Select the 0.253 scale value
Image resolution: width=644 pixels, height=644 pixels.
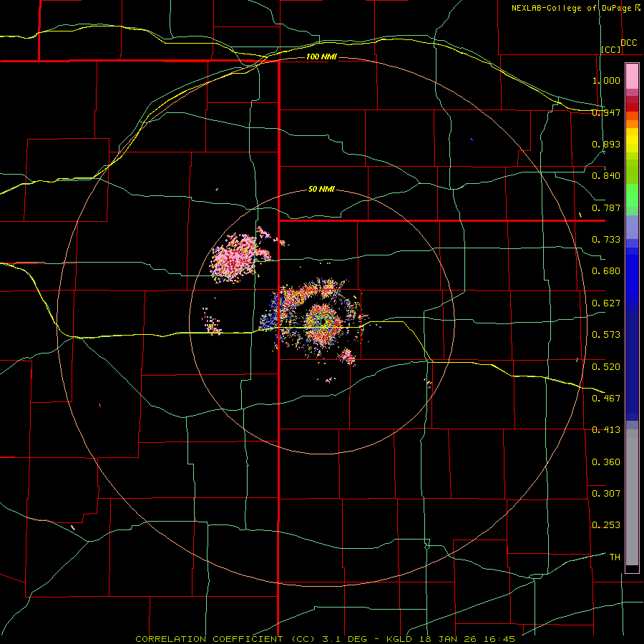pos(606,525)
